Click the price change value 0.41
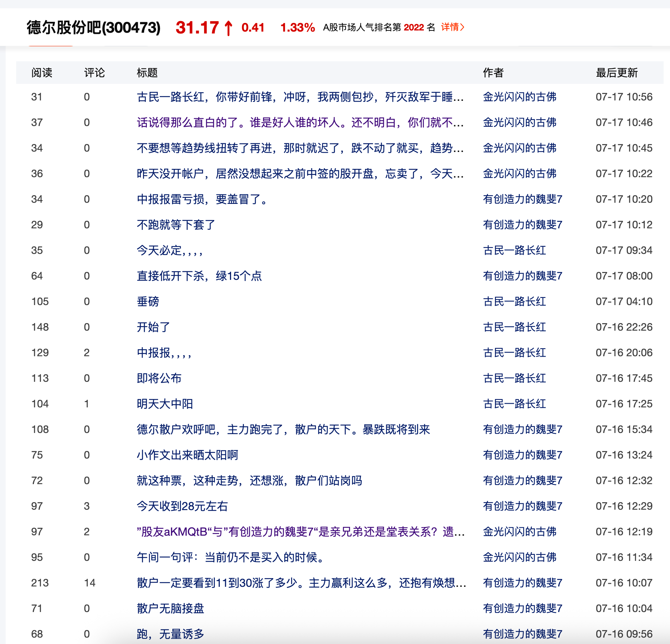Screen dimensions: 670x644 (253, 27)
